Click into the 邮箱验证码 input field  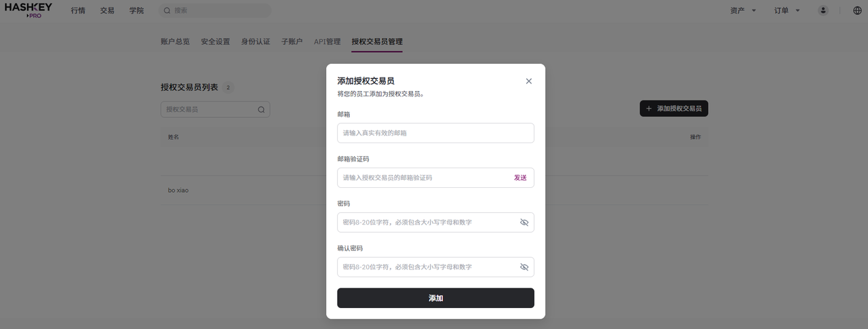click(x=424, y=178)
